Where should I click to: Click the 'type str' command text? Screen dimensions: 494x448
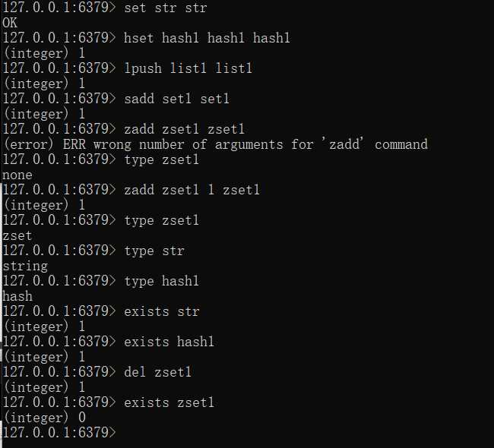154,251
